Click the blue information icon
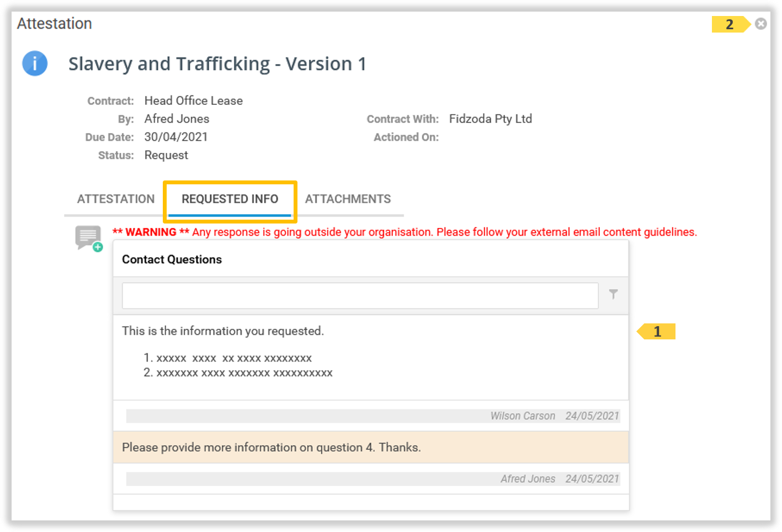The image size is (782, 532). tap(35, 63)
